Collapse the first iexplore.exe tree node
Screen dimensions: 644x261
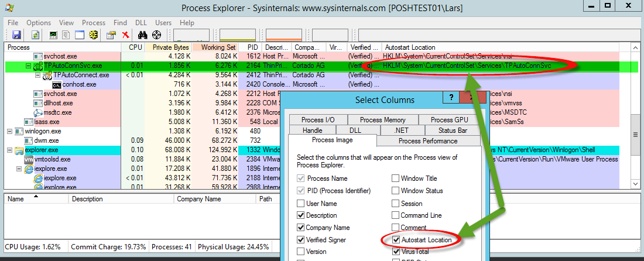click(x=19, y=169)
